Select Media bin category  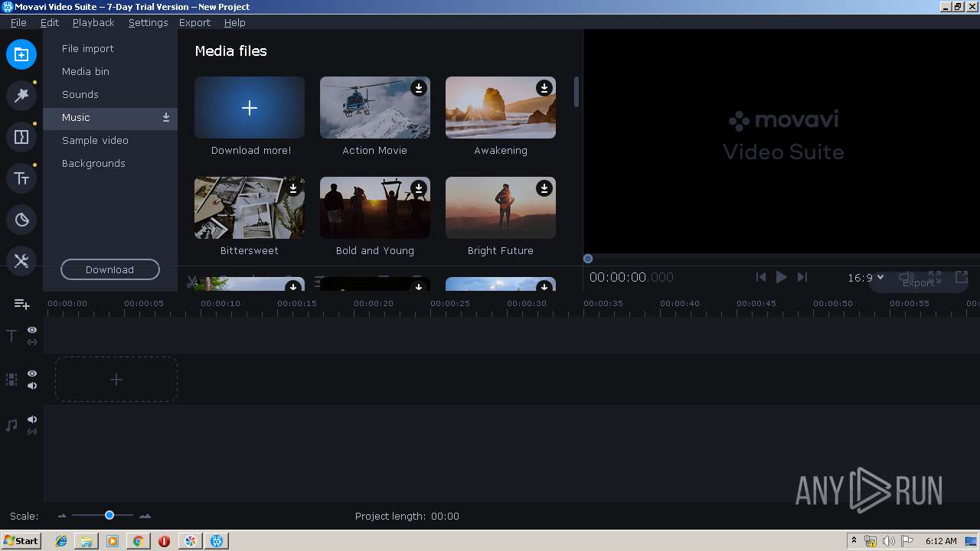110,72
